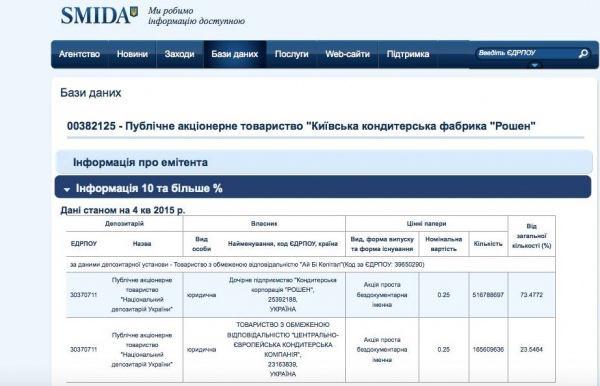Open the Новини menu
Viewport: 600px width, 386px height.
pos(132,54)
